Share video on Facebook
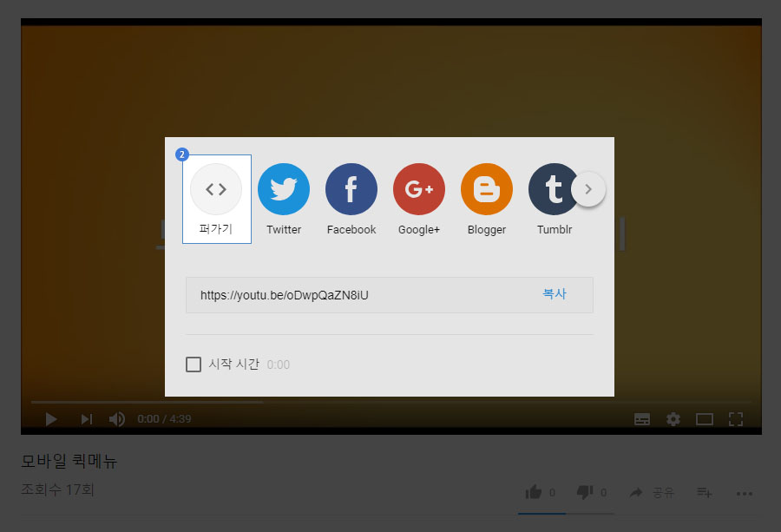Image resolution: width=781 pixels, height=532 pixels. coord(351,189)
